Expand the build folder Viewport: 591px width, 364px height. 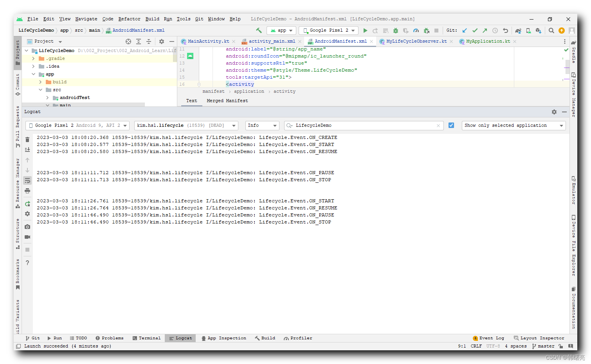tap(40, 82)
